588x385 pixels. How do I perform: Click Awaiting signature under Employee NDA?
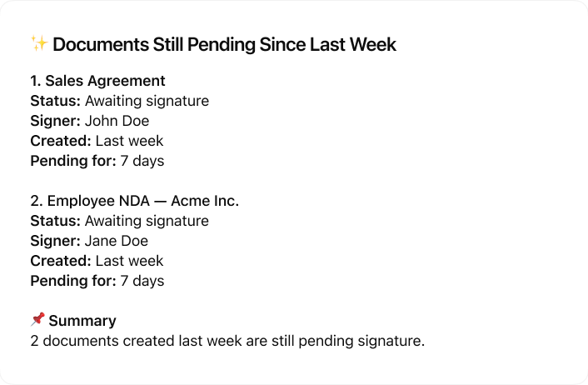pos(147,221)
